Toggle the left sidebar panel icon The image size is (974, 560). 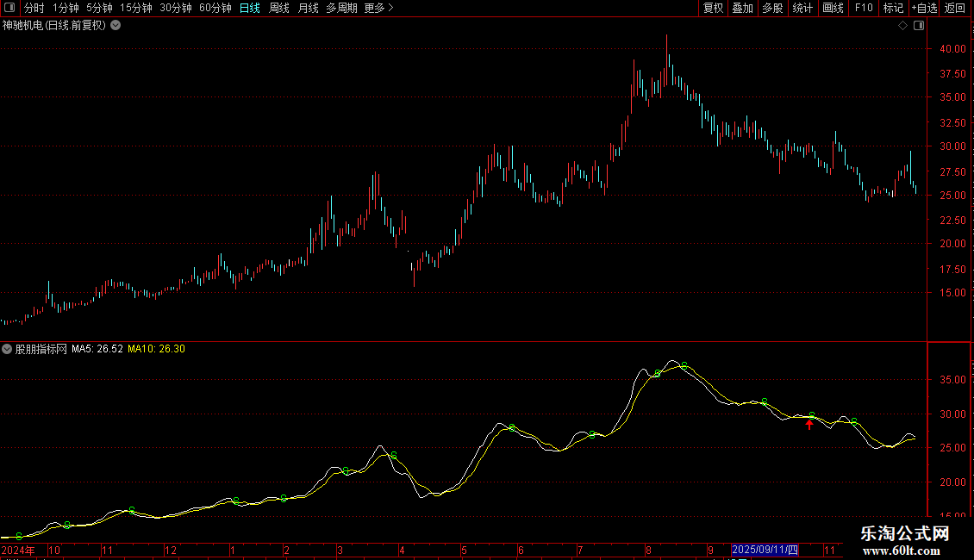[9, 8]
